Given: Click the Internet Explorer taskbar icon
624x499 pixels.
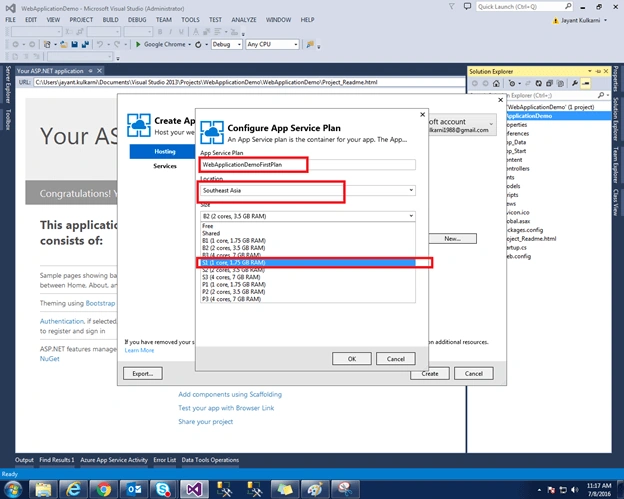Looking at the screenshot, I should (73, 489).
